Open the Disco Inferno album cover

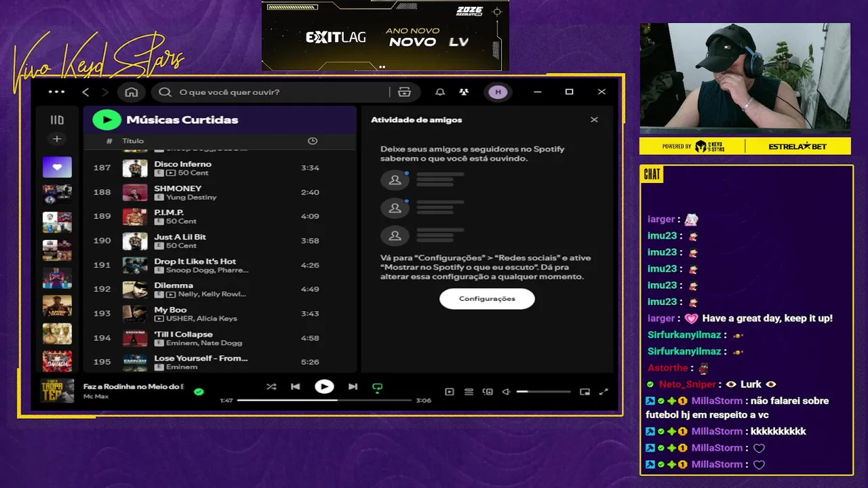tap(135, 168)
